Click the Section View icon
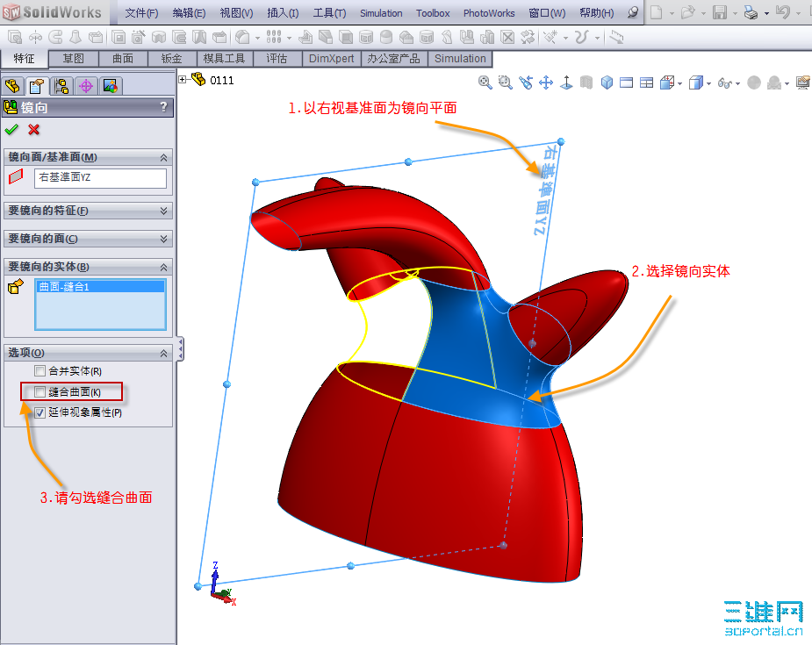The image size is (812, 645). pos(586,82)
